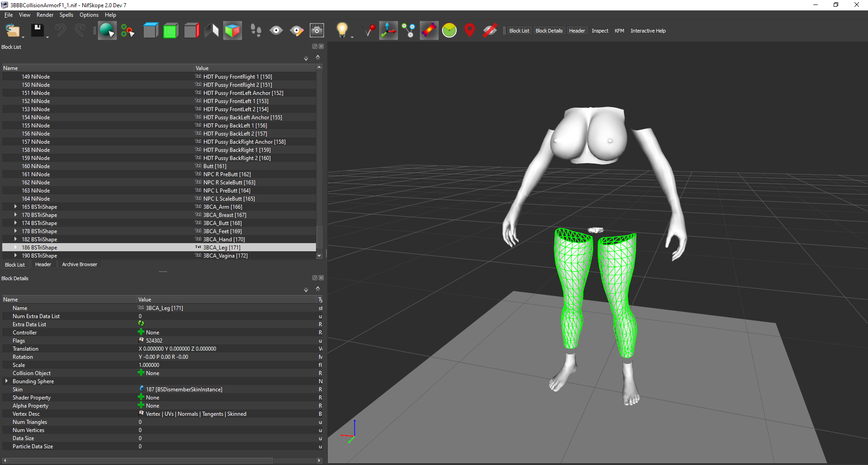Open the lighting lightbulb icon
This screenshot has height=465, width=868.
342,30
